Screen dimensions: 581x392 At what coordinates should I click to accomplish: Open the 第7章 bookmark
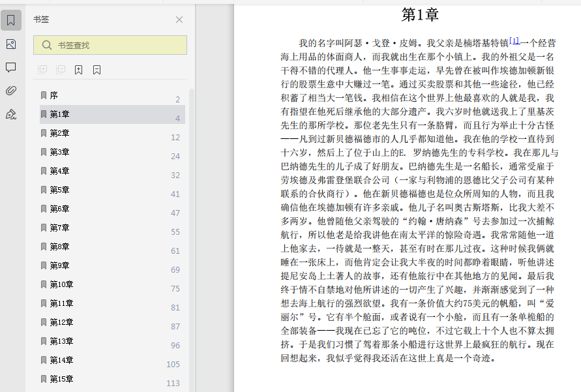point(112,228)
